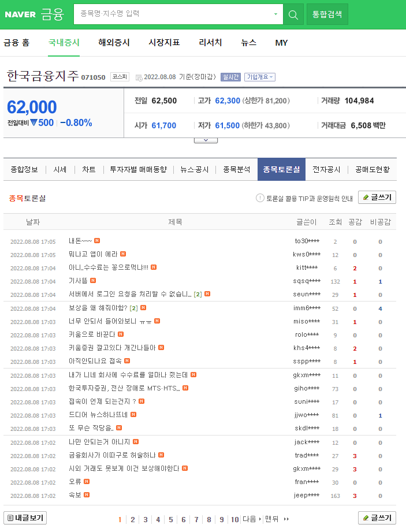
Task: Select 국내증시 menu item
Action: 64,43
